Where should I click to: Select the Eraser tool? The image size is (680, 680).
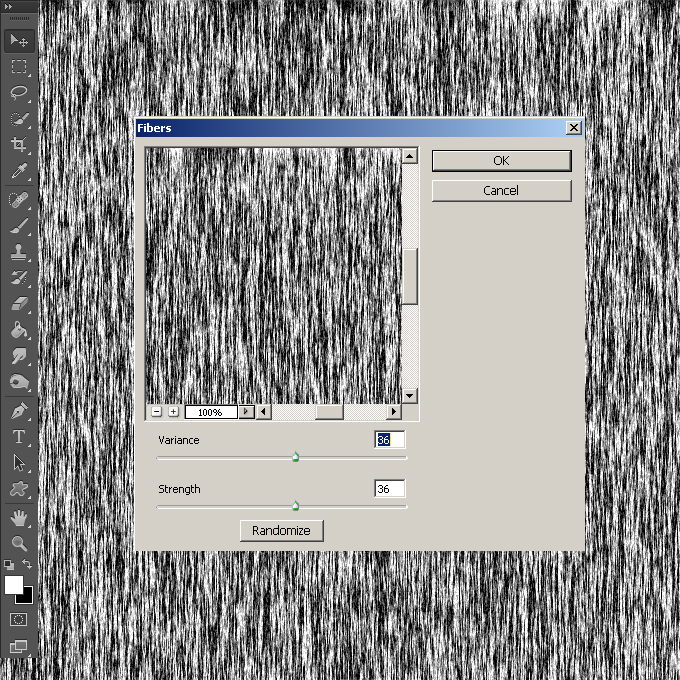pos(19,304)
